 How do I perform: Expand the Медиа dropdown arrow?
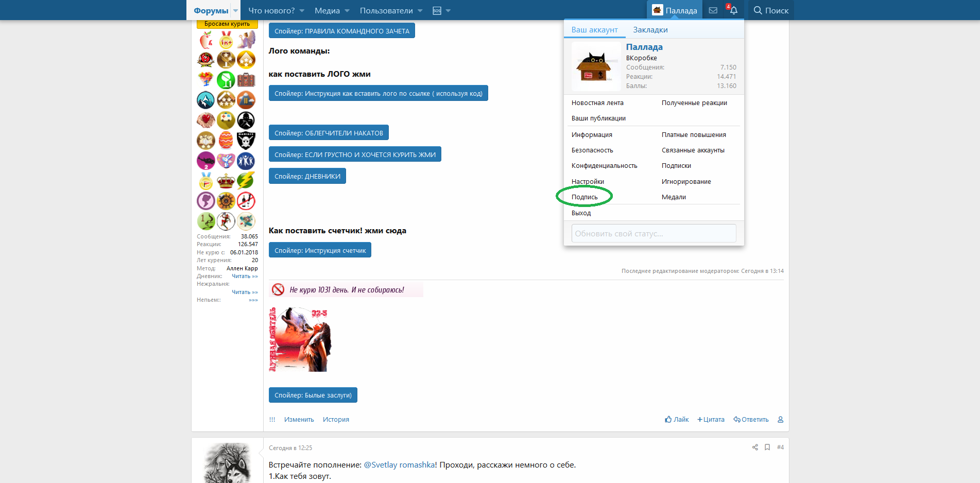(x=347, y=10)
